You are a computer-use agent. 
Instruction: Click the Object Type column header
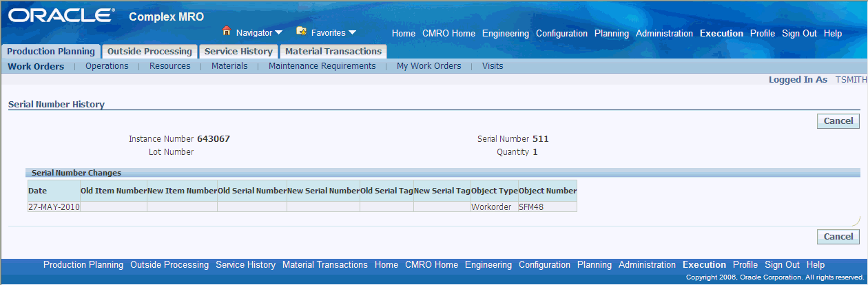[x=495, y=191]
